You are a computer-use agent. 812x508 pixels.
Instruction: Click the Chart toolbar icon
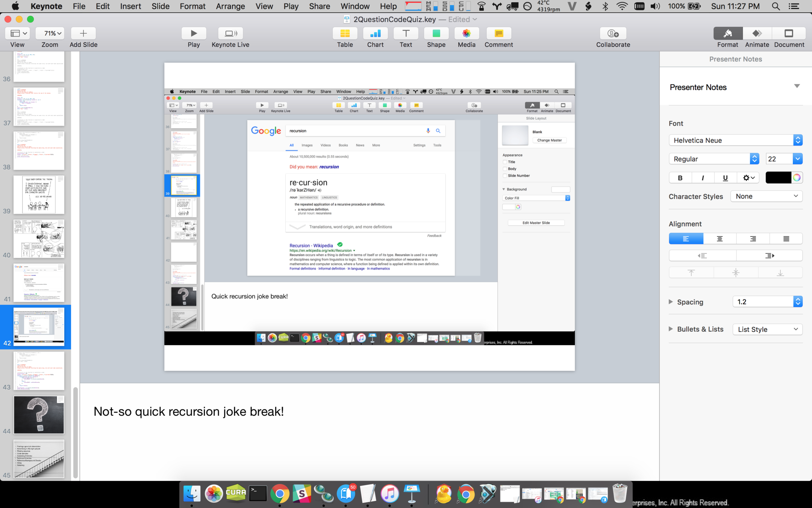(x=375, y=33)
